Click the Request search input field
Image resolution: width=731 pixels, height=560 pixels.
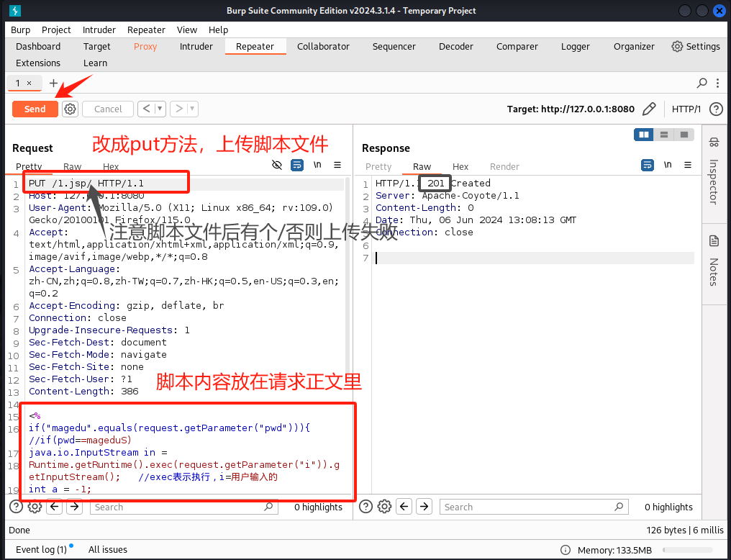184,507
